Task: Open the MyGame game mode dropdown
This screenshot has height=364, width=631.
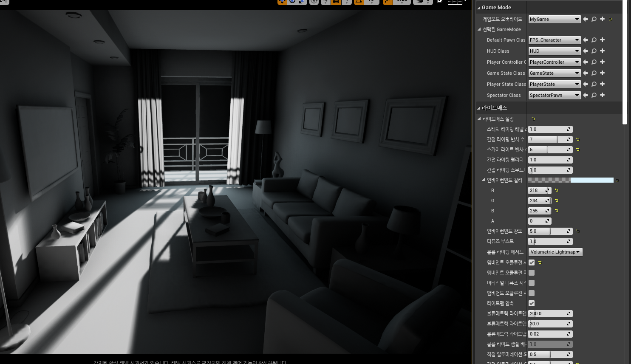Action: (x=555, y=19)
